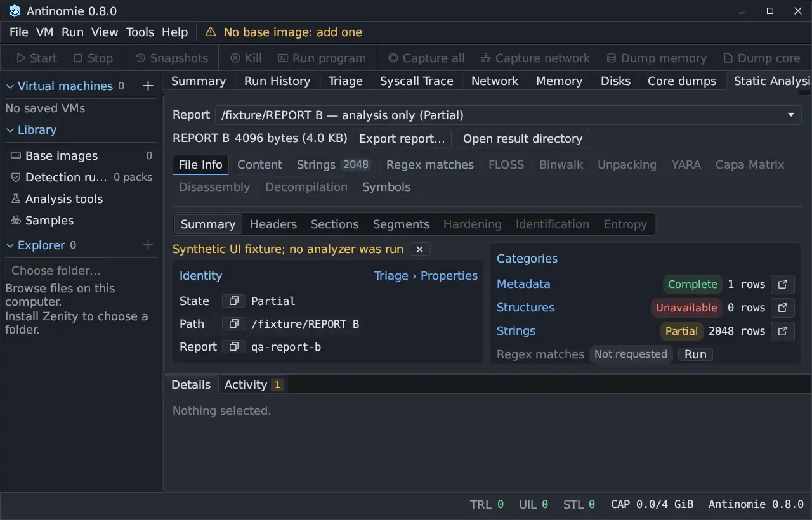The width and height of the screenshot is (812, 520).
Task: Switch to the Activity tab
Action: click(x=253, y=385)
